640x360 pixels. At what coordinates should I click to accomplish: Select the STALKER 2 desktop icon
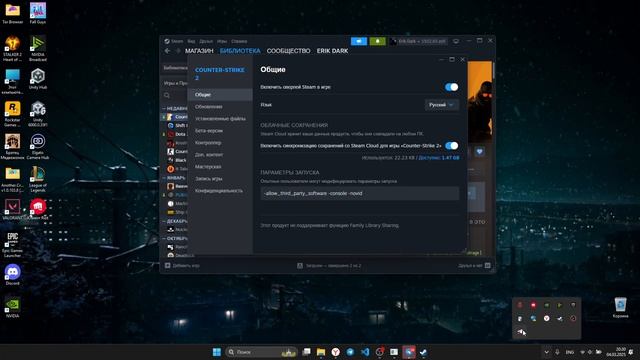tap(12, 48)
